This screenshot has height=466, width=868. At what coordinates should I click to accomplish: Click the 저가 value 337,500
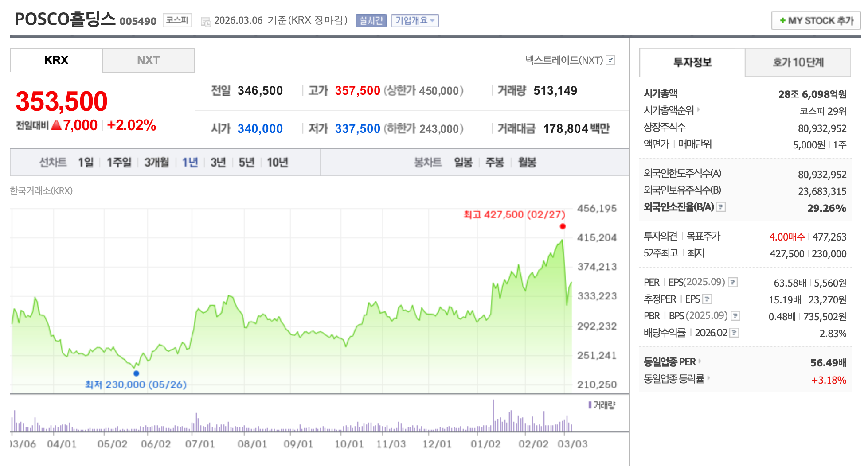(x=358, y=129)
